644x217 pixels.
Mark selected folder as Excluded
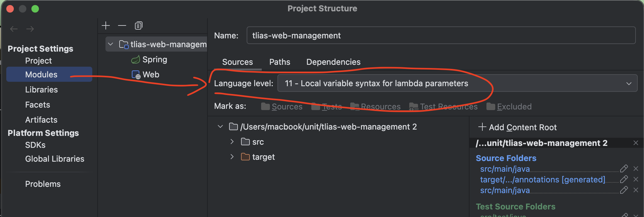509,107
